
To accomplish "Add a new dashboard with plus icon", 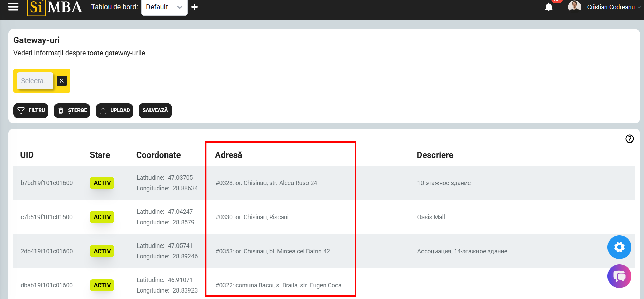I will tap(195, 7).
